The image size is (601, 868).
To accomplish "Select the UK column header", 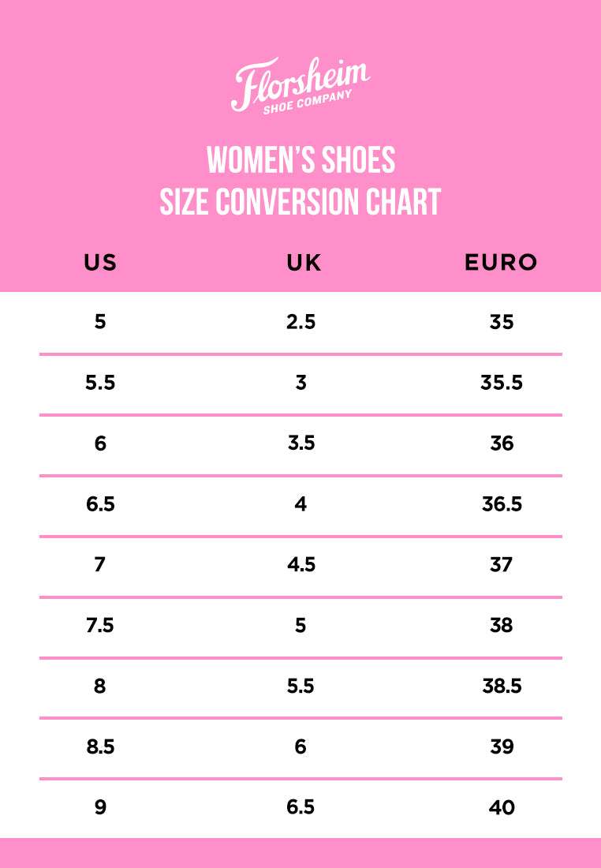I will (304, 263).
